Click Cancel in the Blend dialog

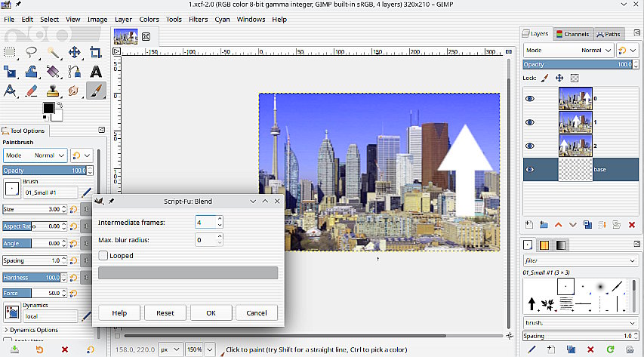(x=256, y=312)
